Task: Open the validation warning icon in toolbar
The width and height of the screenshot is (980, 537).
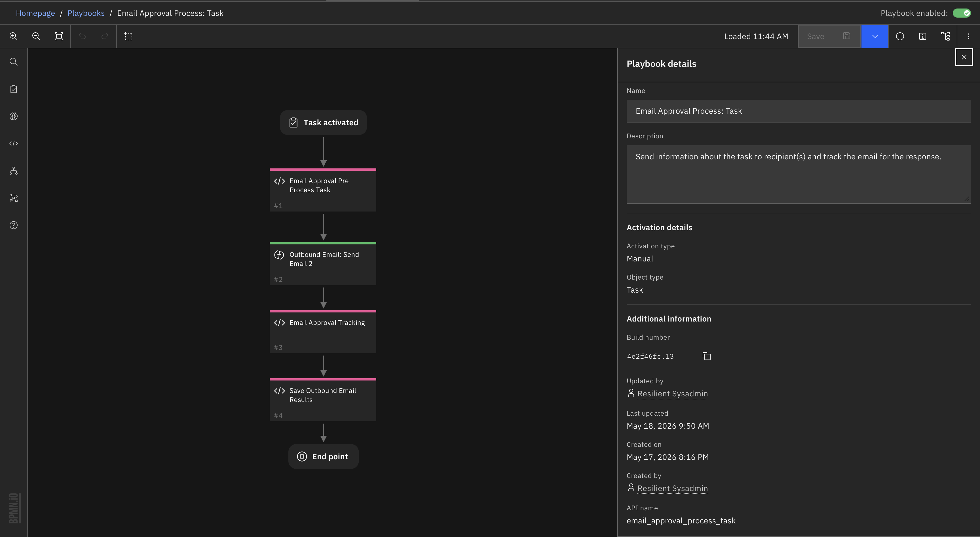Action: click(900, 36)
